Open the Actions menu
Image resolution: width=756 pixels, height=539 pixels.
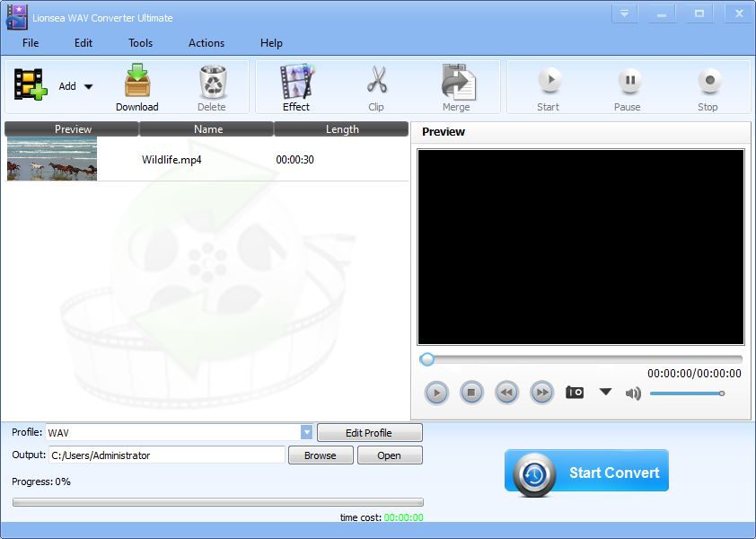click(207, 43)
